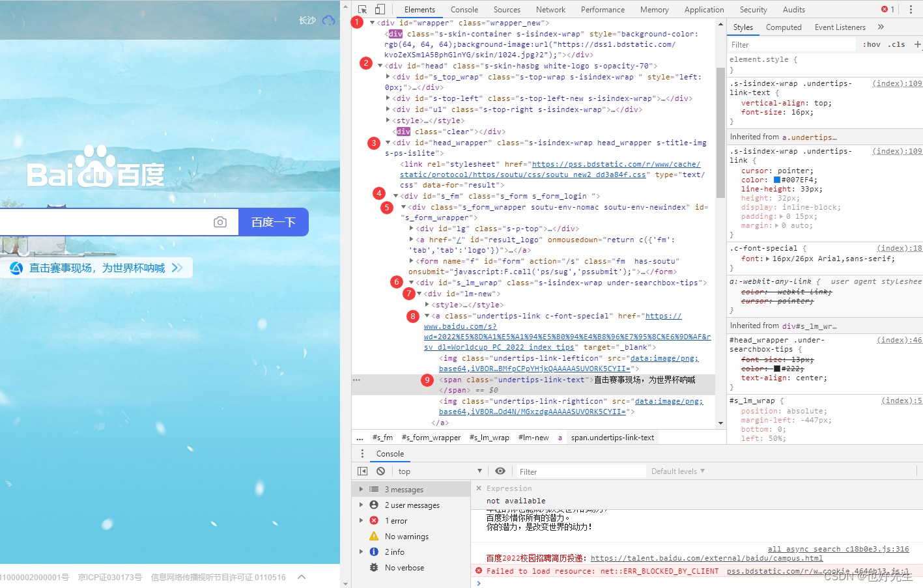Add a new style rule with plus
The image size is (923, 588).
pyautogui.click(x=917, y=44)
